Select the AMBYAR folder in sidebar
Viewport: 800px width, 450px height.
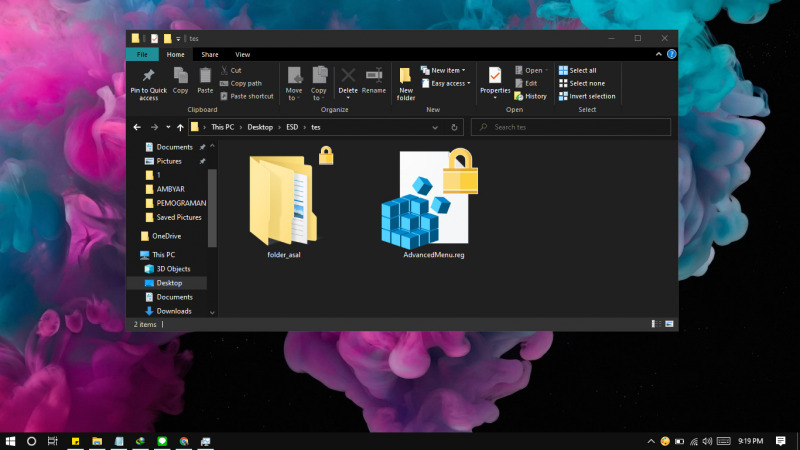point(170,189)
